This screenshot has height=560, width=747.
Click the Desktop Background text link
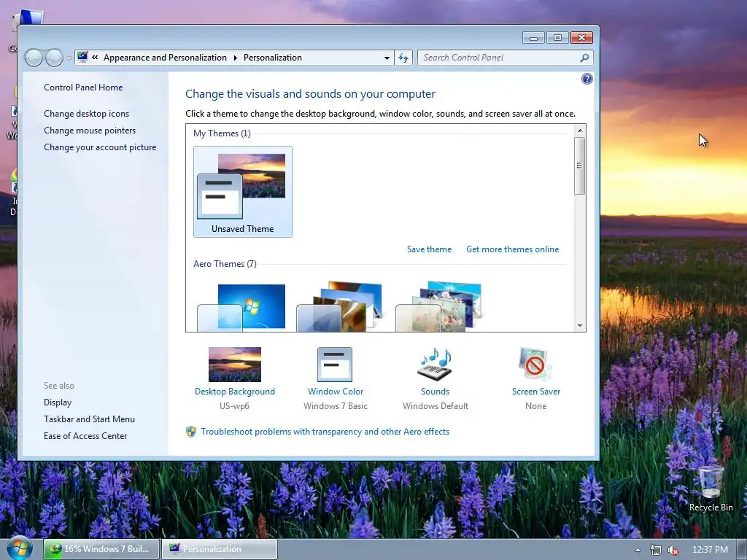coord(235,392)
